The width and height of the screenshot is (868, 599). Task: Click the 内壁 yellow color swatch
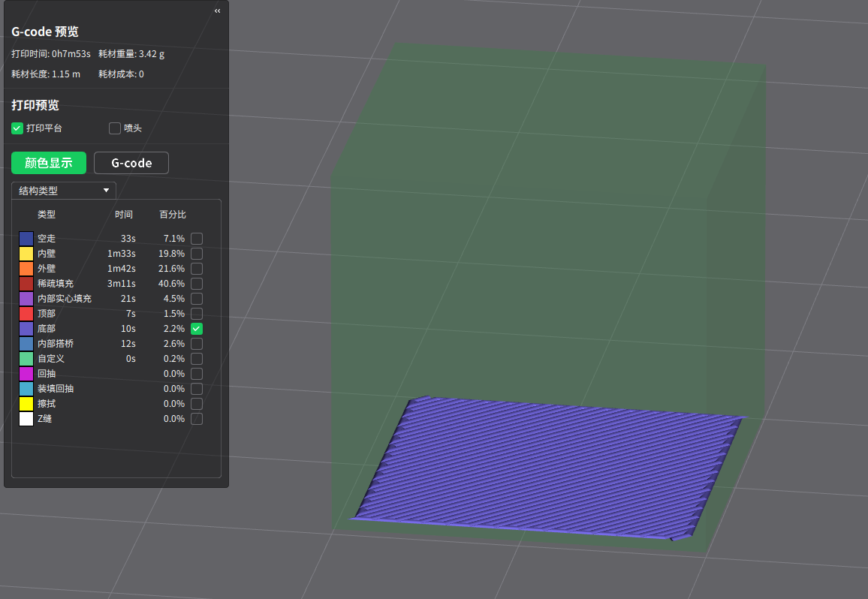(x=26, y=254)
